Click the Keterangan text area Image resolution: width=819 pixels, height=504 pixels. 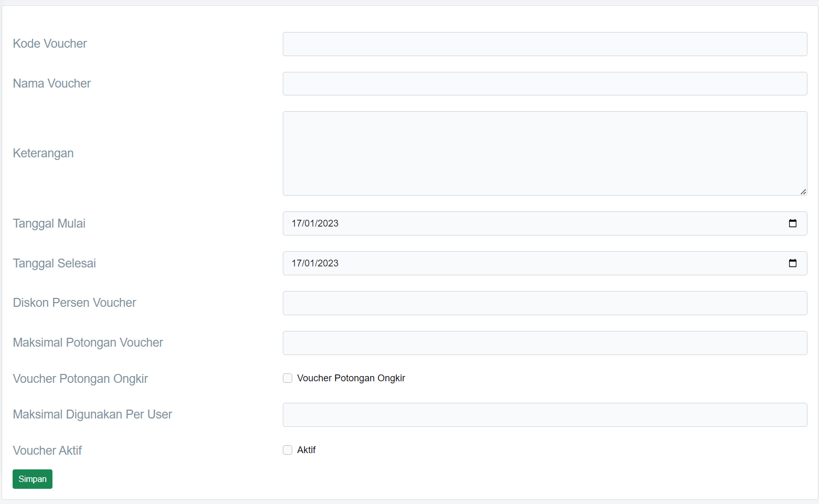pos(545,153)
